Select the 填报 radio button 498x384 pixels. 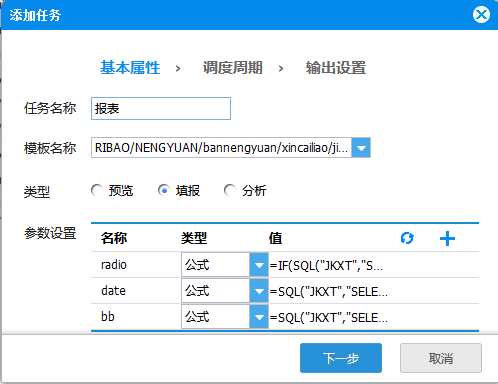coord(164,190)
